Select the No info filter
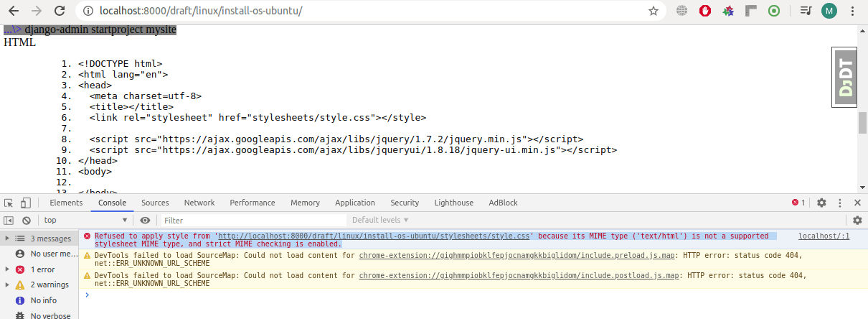 [x=39, y=301]
